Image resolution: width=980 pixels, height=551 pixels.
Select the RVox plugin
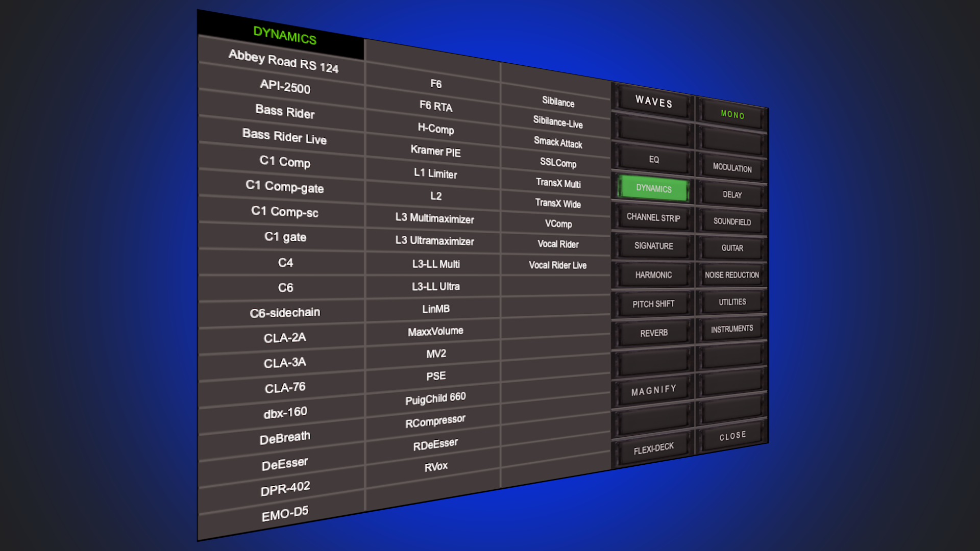tap(435, 465)
